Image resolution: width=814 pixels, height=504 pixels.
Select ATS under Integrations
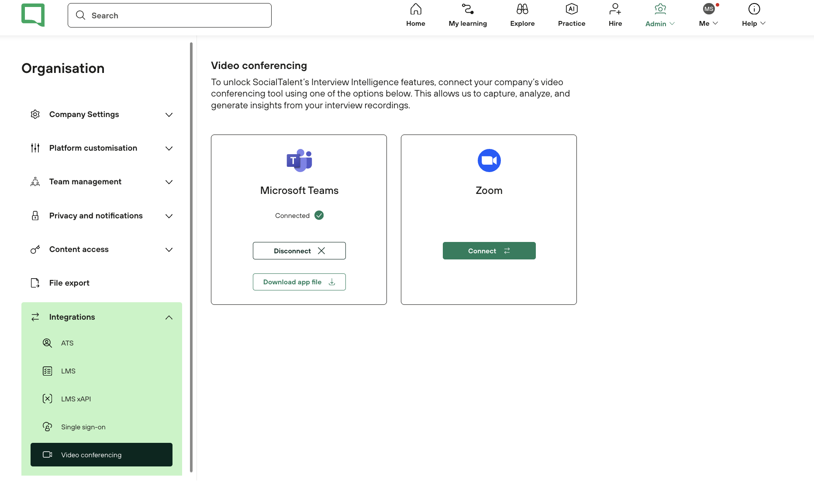(67, 343)
